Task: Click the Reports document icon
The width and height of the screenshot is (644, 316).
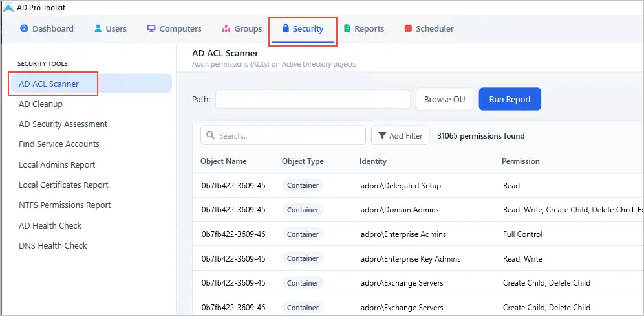Action: tap(347, 28)
